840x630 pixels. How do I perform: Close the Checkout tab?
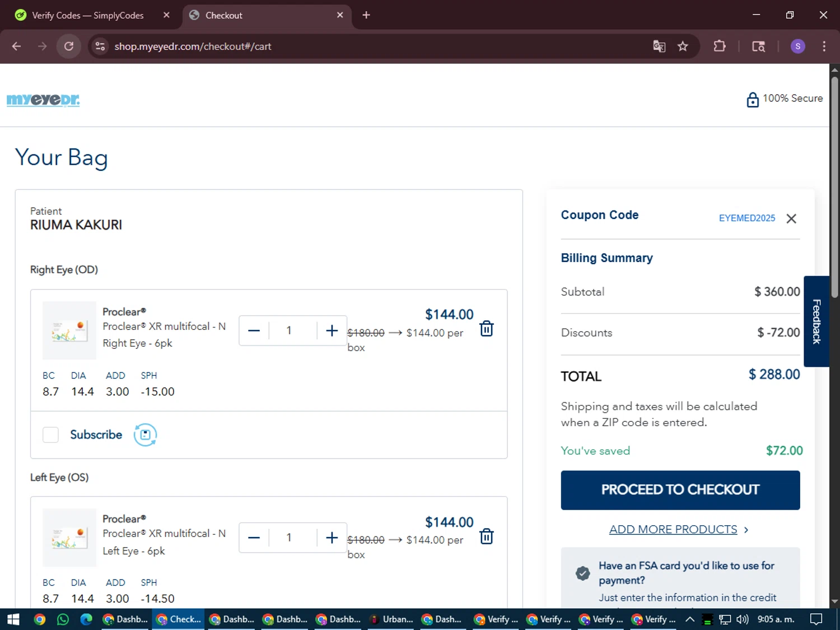click(340, 15)
